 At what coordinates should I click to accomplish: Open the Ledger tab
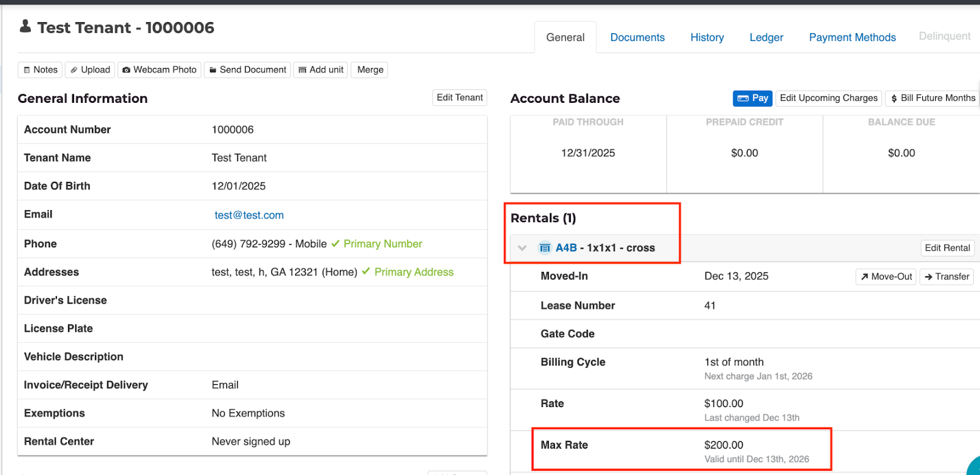(766, 37)
